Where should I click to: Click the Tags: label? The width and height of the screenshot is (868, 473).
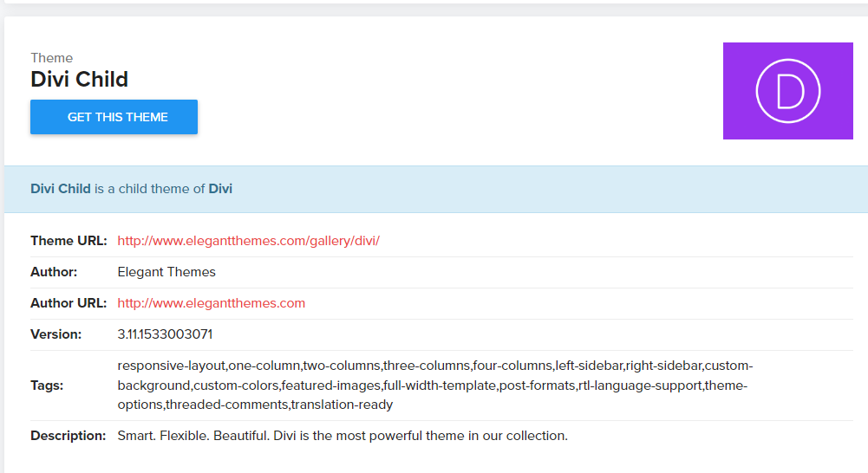47,385
